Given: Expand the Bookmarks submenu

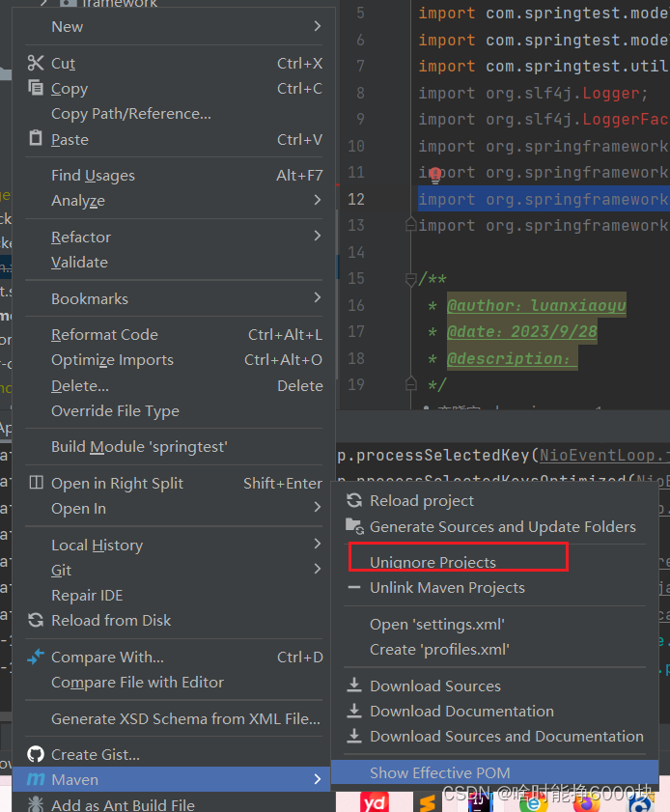Looking at the screenshot, I should tap(318, 297).
